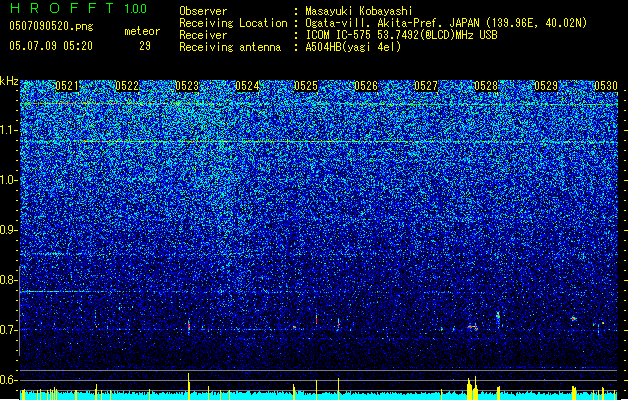
Task: Click the 0.8 frequency axis label
Action: [x=8, y=280]
